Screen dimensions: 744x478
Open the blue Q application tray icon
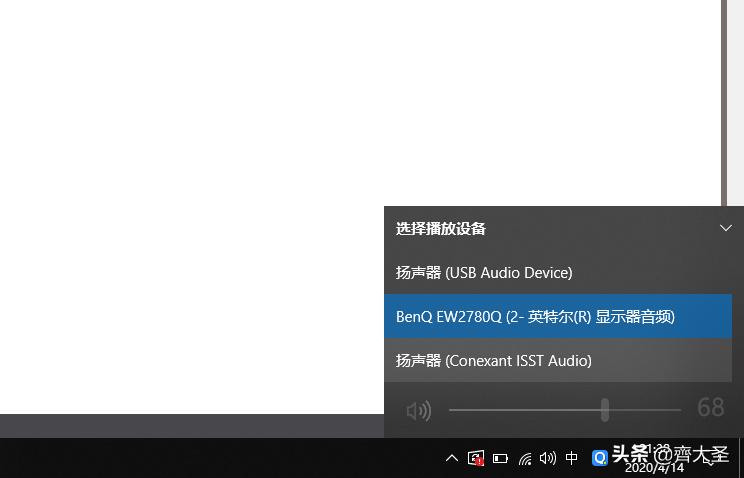click(600, 458)
